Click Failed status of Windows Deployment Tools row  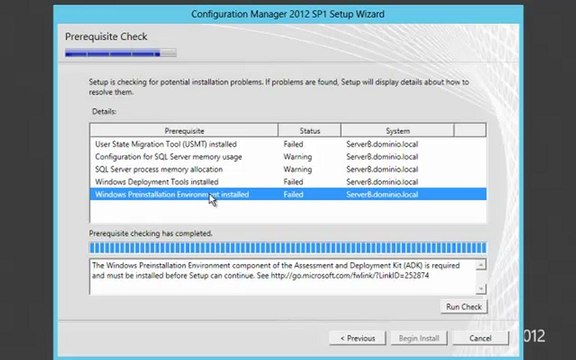pos(293,182)
